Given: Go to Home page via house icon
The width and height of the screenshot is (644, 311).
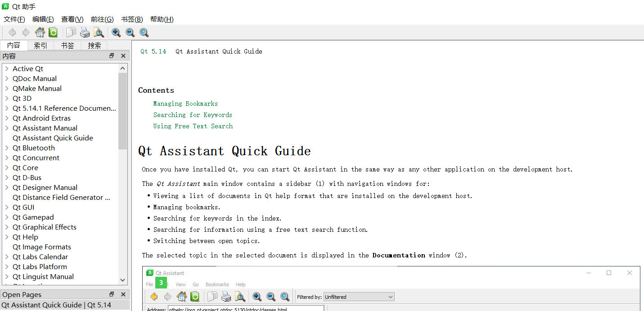Looking at the screenshot, I should (x=40, y=32).
